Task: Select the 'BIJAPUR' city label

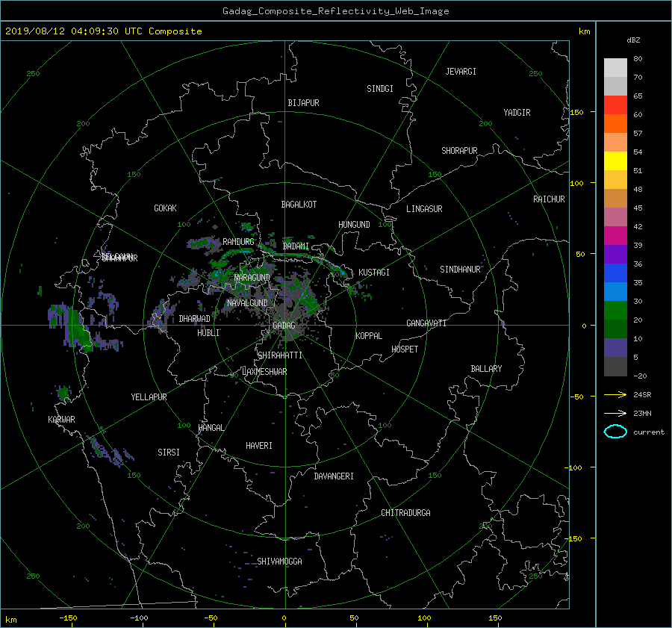Action: (303, 103)
